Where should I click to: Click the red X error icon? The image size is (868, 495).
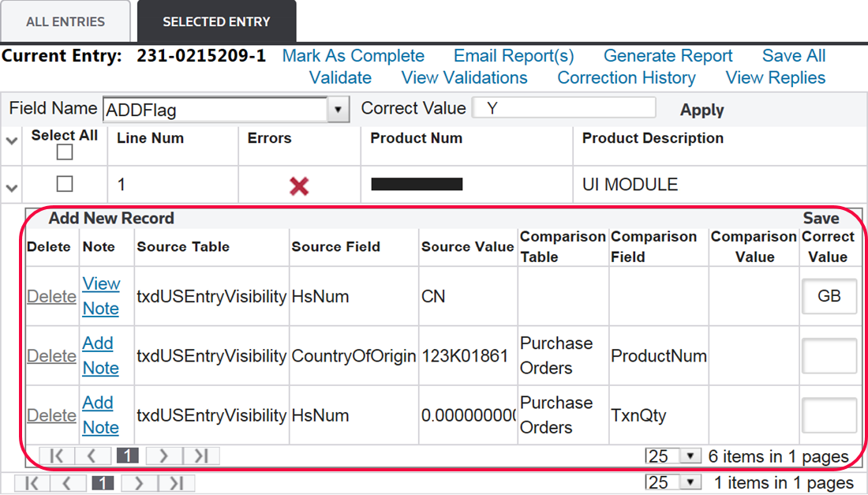(299, 186)
